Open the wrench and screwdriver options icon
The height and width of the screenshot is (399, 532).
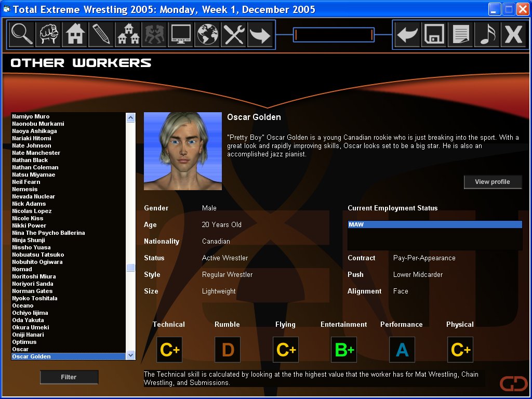tap(233, 34)
